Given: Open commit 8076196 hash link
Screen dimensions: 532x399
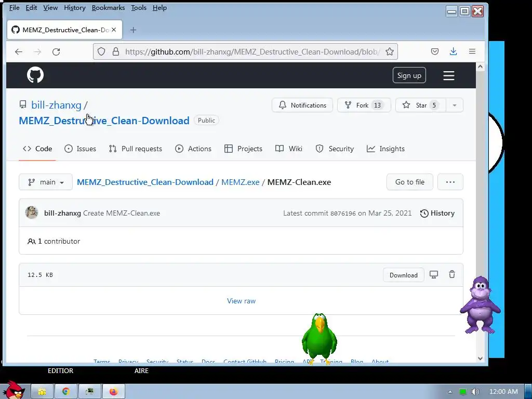Looking at the screenshot, I should coord(343,214).
